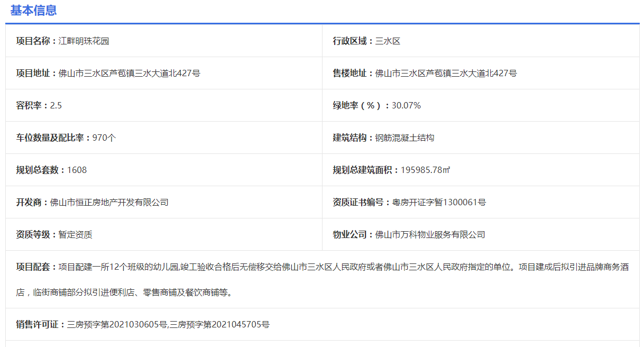Click the 项目配套 label
Viewport: 644px width, 347px height.
[x=36, y=267]
